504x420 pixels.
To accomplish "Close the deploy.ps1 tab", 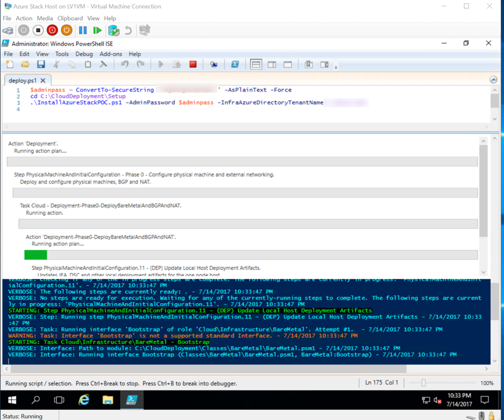I will [x=43, y=80].
